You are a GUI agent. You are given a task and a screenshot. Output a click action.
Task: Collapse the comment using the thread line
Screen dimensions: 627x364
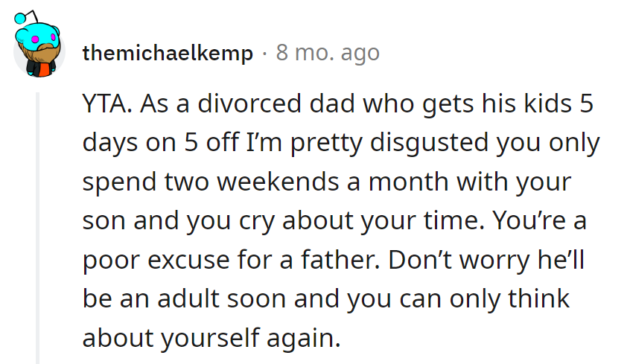36,223
